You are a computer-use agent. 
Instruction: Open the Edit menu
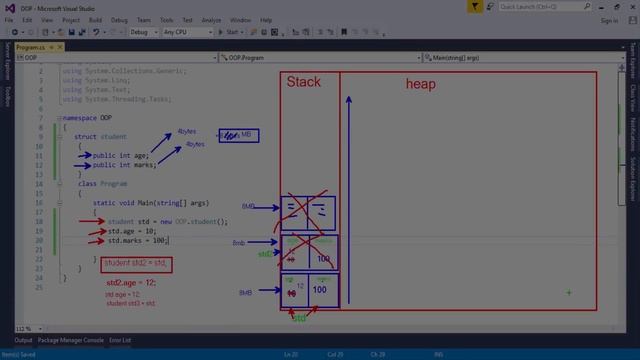[x=27, y=20]
